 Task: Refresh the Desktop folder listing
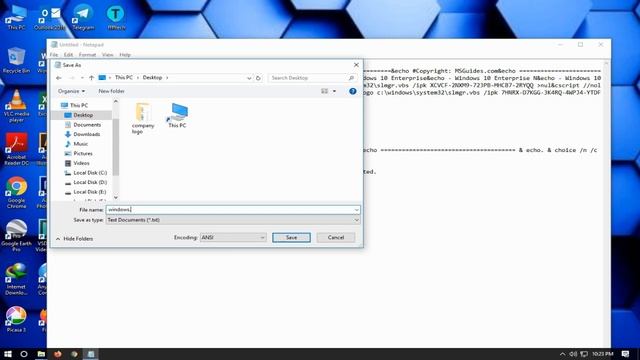pos(258,78)
